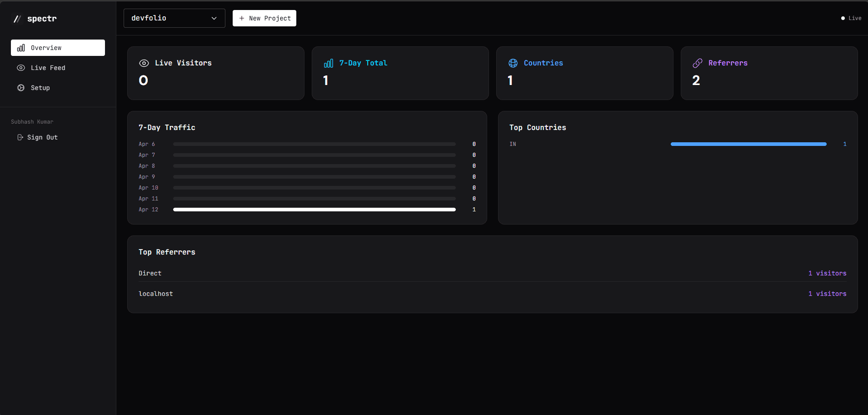Image resolution: width=868 pixels, height=415 pixels.
Task: Select the Countries stat card
Action: (585, 73)
